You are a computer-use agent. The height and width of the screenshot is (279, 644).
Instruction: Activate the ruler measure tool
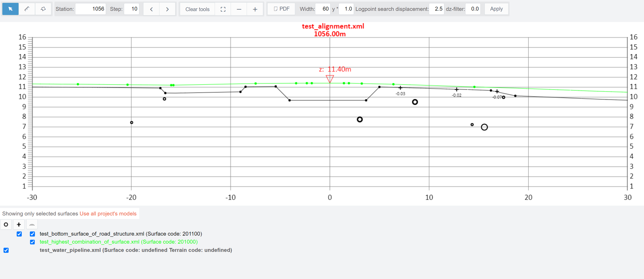click(x=27, y=9)
